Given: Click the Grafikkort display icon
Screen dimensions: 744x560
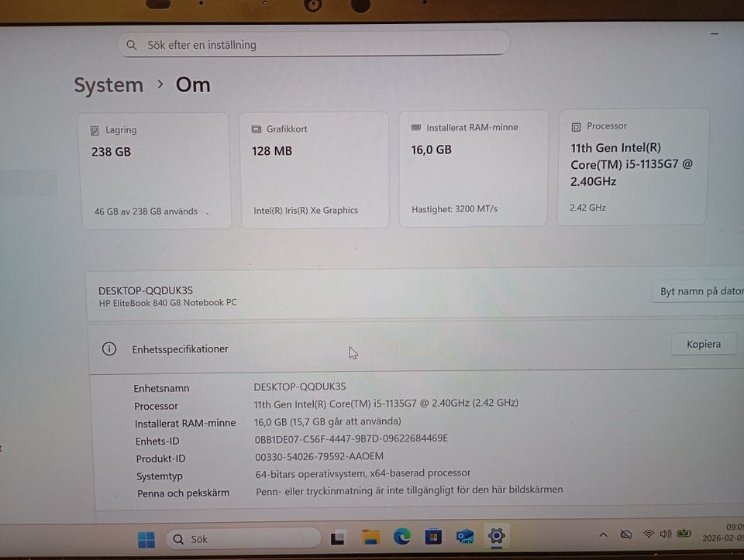Looking at the screenshot, I should (257, 129).
